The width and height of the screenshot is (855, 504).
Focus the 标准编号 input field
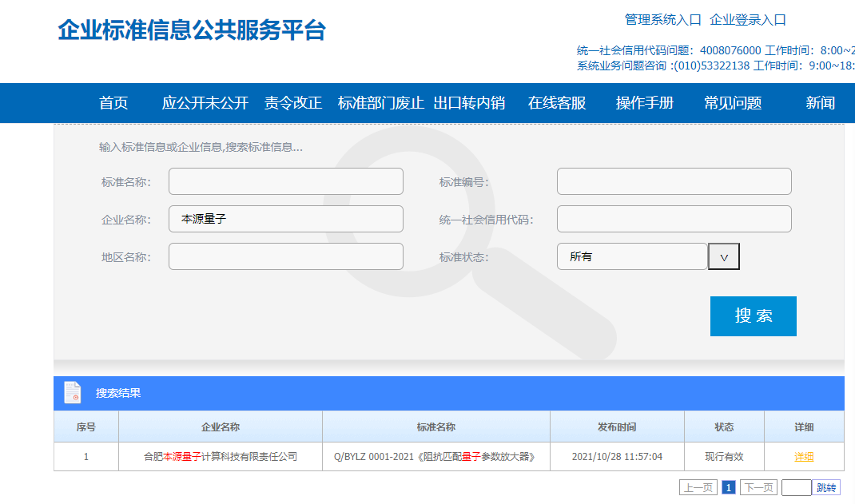[674, 181]
